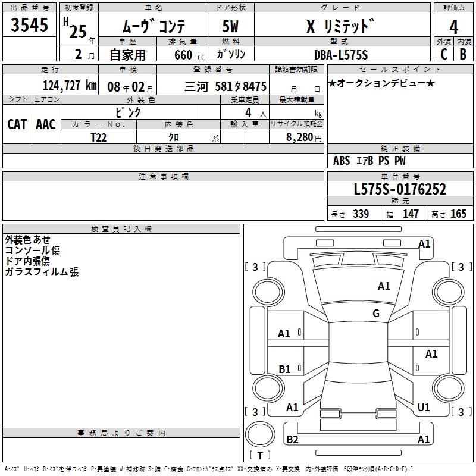
Task: Select 注意事項欄 header
Action: coord(163,176)
